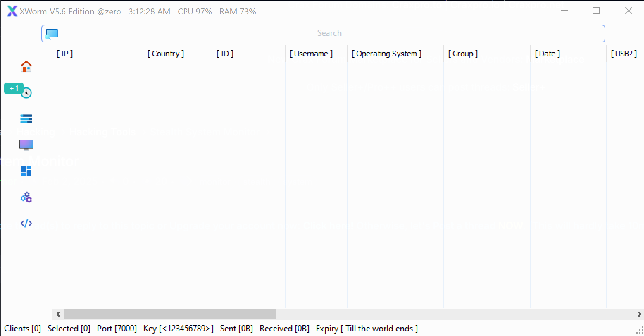
Task: Click the Received [0B] status entry
Action: (285, 329)
